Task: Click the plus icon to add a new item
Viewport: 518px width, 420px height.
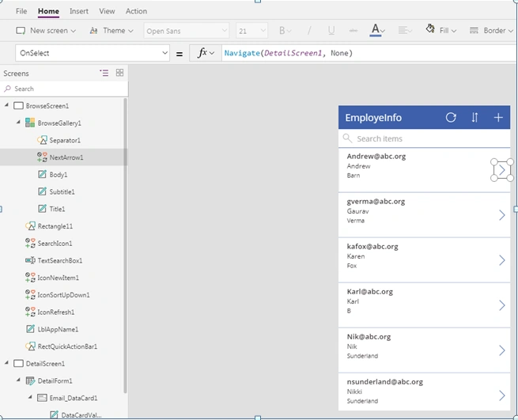Action: point(498,117)
